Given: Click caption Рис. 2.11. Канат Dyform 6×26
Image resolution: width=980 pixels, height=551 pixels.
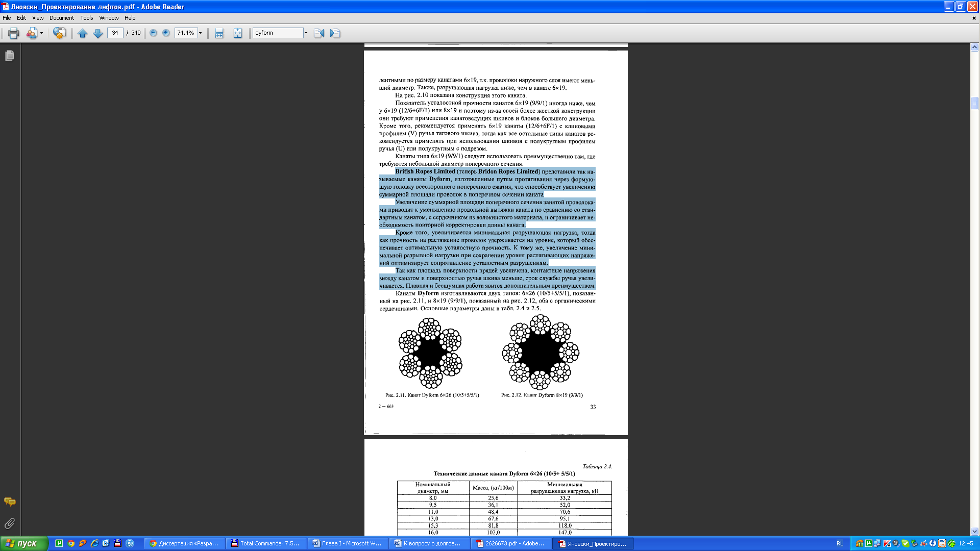Looking at the screenshot, I should 432,395.
